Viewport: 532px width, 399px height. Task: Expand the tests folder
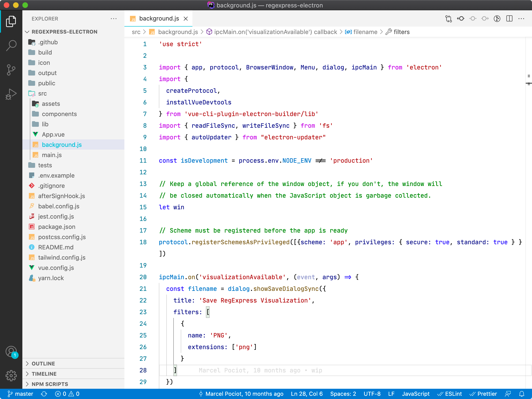pos(73,165)
